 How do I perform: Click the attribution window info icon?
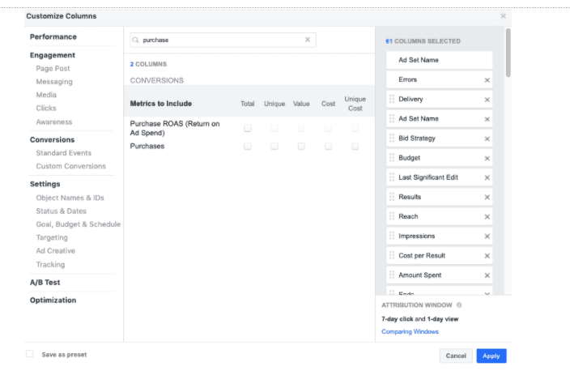[459, 305]
